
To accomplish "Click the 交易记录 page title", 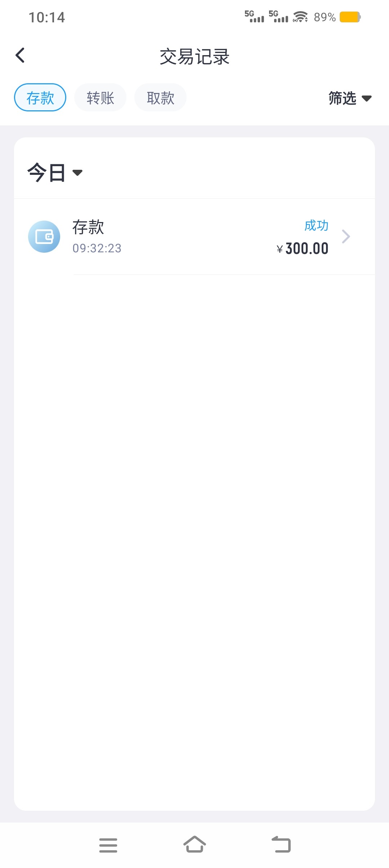I will 194,57.
